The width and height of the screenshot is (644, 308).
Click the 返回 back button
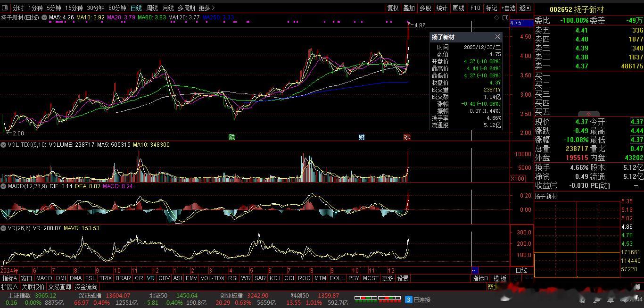tap(525, 8)
